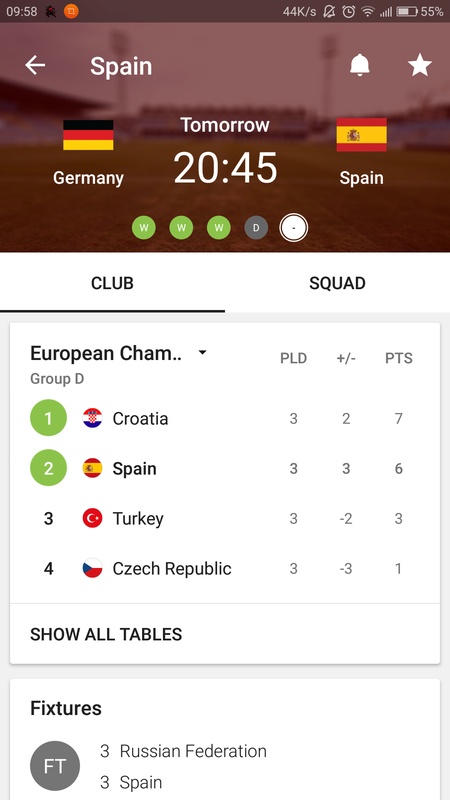Screen dimensions: 450x800
Task: Switch to the SQUAD tab
Action: (x=337, y=283)
